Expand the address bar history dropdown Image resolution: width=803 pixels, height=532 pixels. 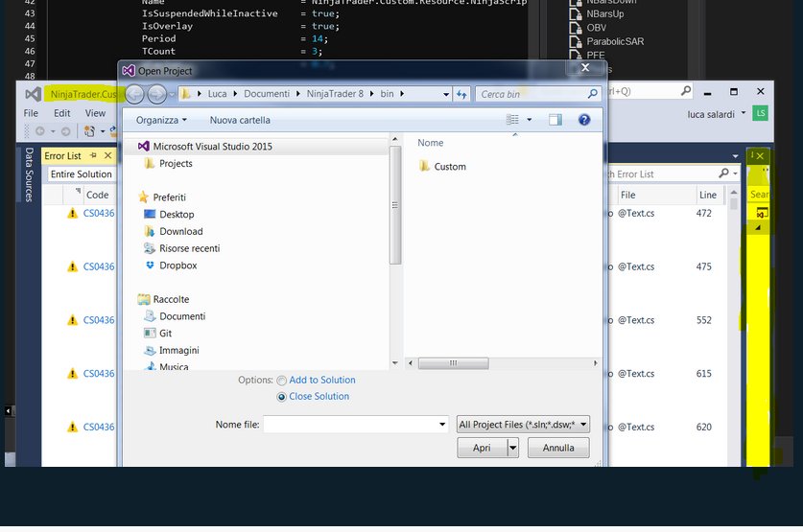point(446,94)
